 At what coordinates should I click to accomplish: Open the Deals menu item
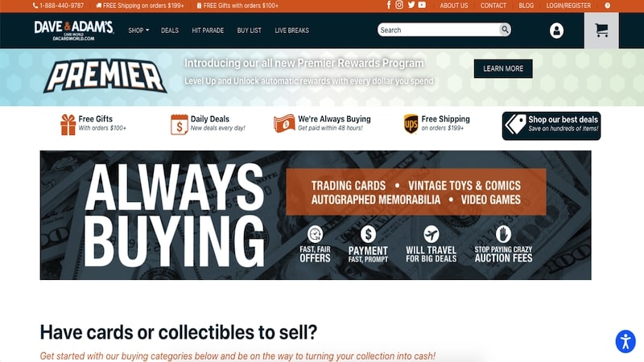tap(170, 31)
